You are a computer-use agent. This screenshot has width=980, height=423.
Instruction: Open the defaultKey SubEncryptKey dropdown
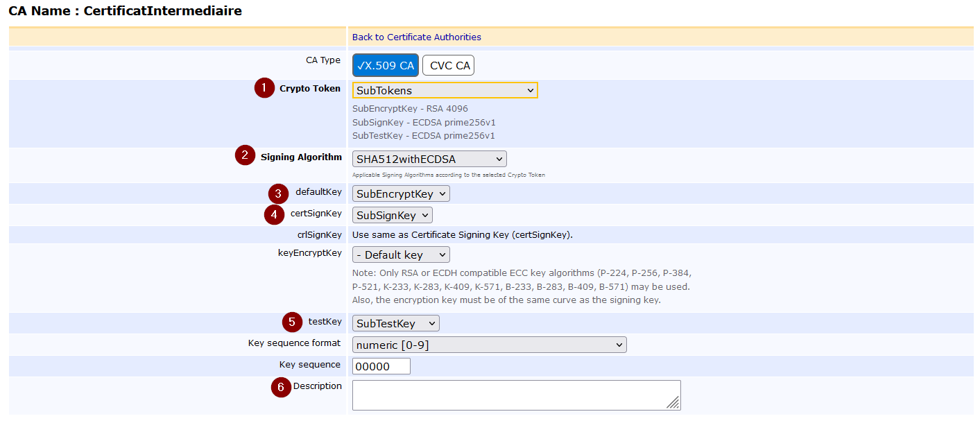(400, 194)
